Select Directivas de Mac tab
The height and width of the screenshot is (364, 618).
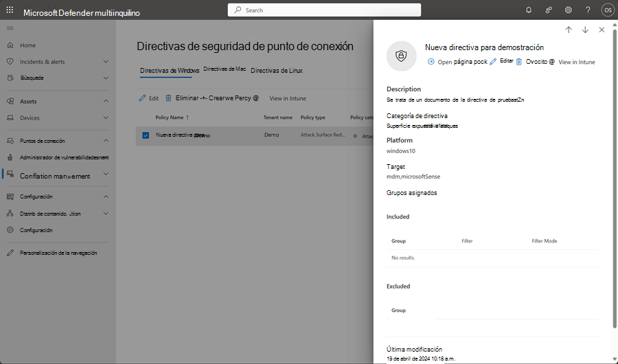(x=225, y=69)
